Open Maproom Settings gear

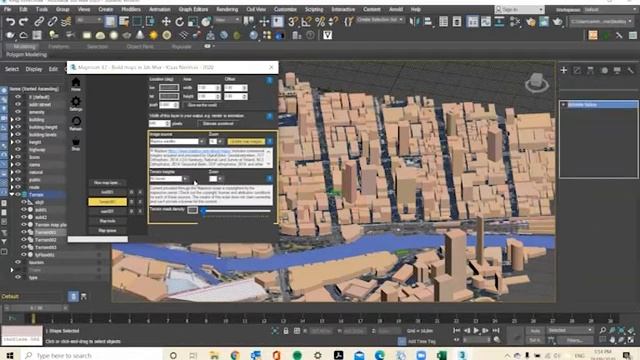point(76,104)
